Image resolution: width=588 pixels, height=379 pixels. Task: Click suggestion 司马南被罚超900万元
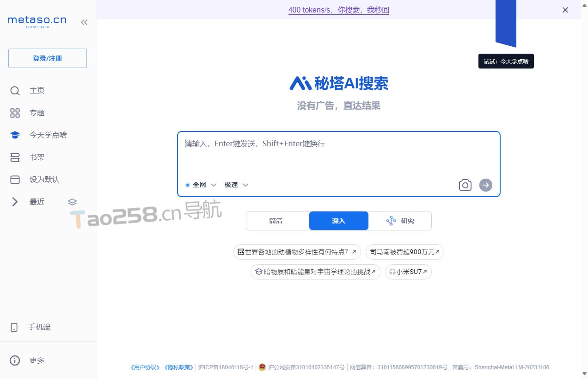[x=405, y=252]
